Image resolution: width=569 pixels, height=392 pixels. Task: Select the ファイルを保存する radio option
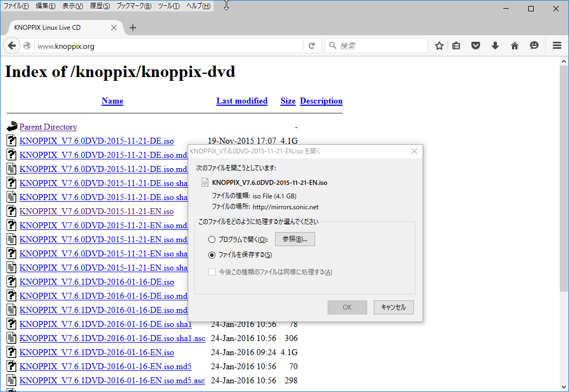[x=212, y=255]
